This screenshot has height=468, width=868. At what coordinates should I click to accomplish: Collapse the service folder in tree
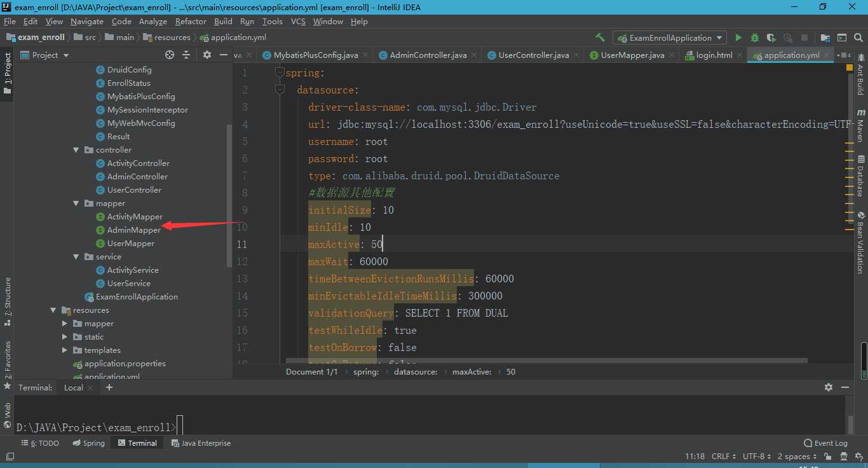(76, 257)
